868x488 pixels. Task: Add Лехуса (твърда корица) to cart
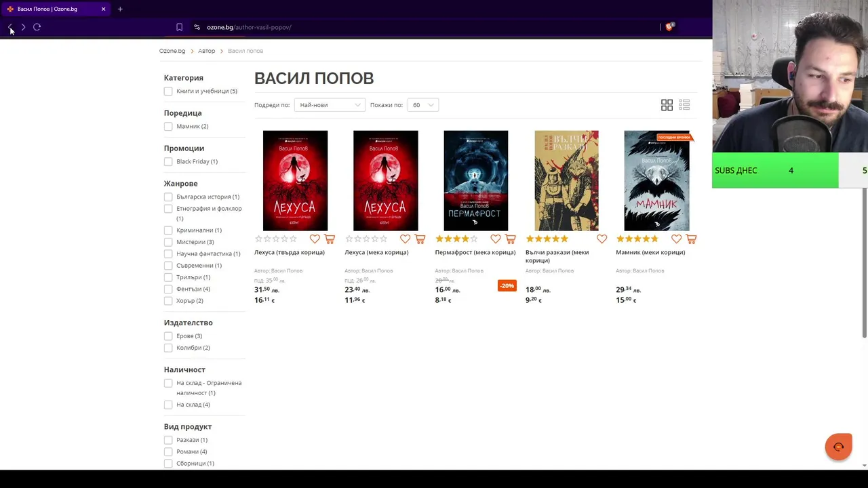[330, 239]
